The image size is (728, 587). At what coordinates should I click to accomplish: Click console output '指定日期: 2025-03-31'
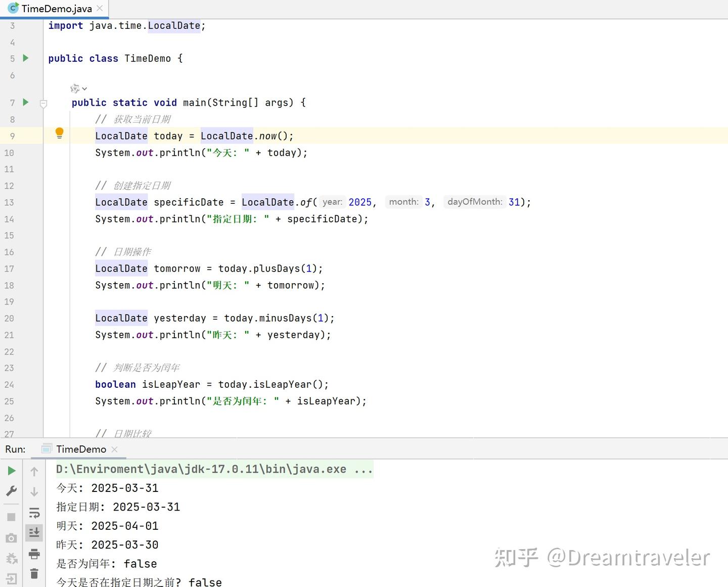[118, 507]
